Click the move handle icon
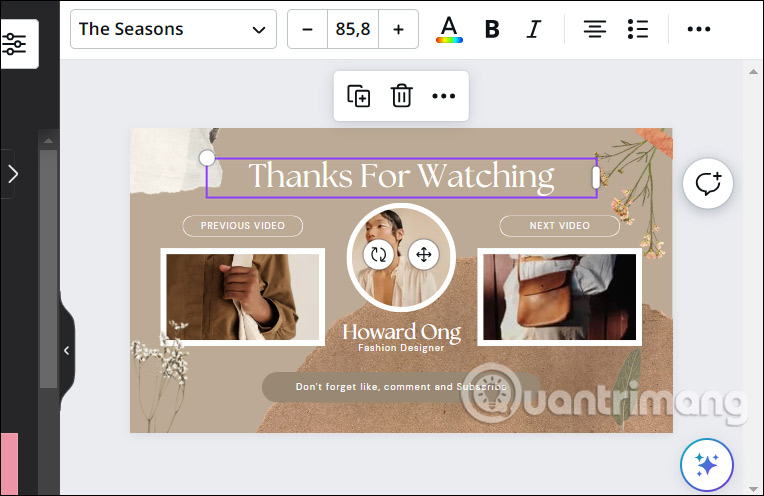Image resolution: width=764 pixels, height=496 pixels. tap(423, 254)
